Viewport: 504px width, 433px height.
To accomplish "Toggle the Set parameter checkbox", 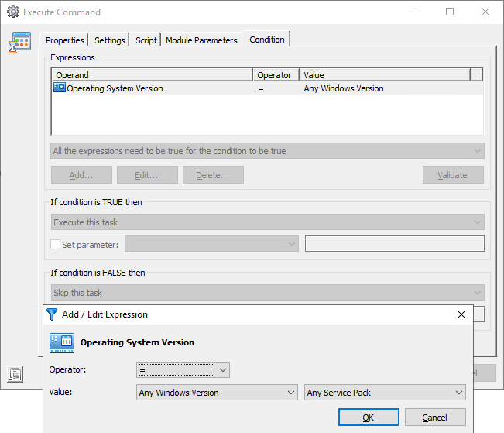I will (55, 245).
